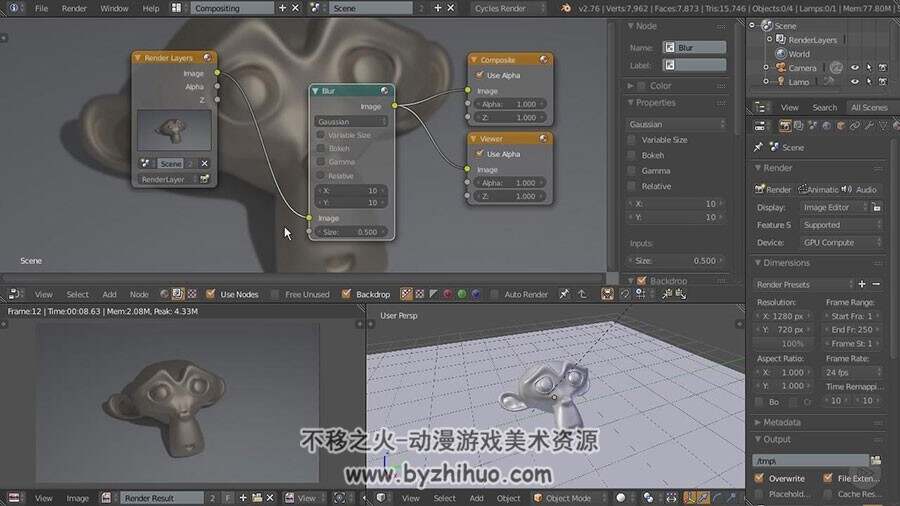Uncheck Use Alpha on Composite node
Viewport: 900px width, 506px height.
point(480,75)
